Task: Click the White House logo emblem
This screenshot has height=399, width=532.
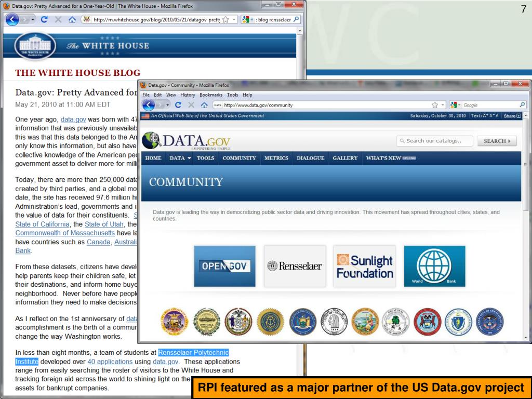Action: [x=35, y=46]
